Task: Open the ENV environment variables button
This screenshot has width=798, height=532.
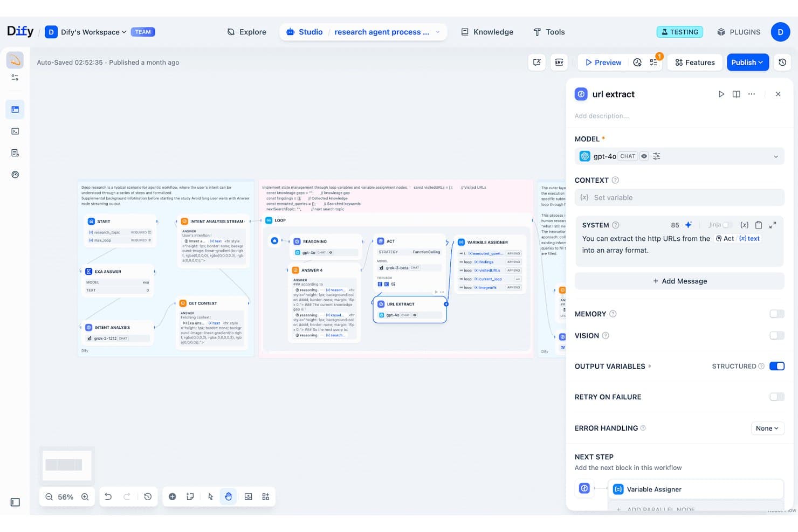Action: point(559,62)
